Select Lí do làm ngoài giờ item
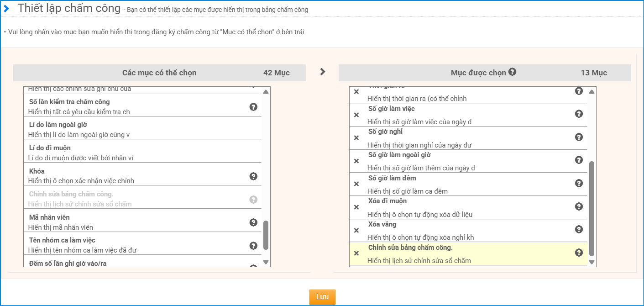 [137, 129]
